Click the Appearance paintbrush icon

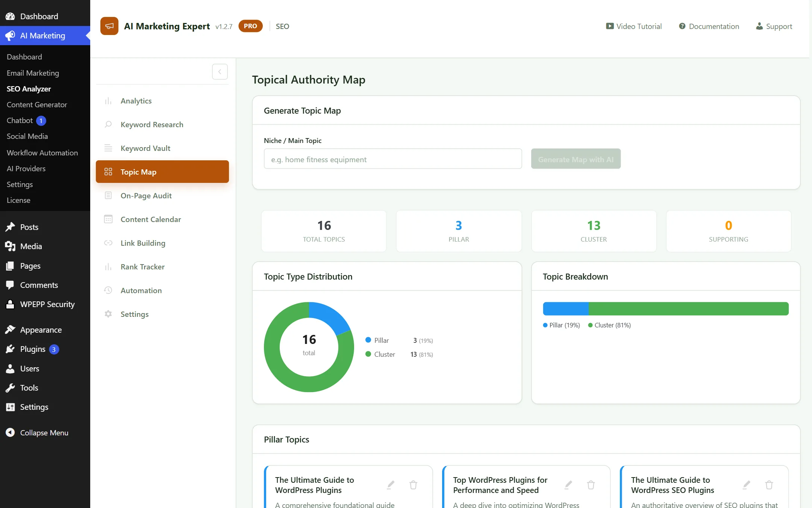(10, 330)
